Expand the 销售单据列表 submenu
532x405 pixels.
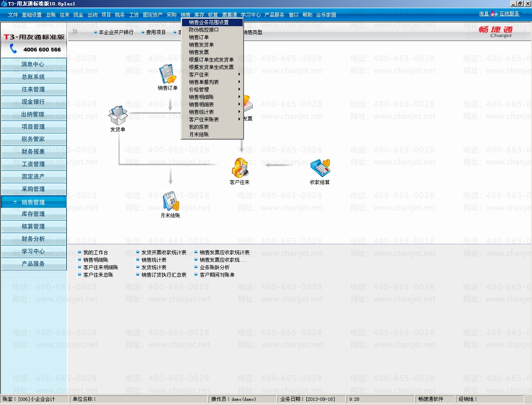point(212,82)
